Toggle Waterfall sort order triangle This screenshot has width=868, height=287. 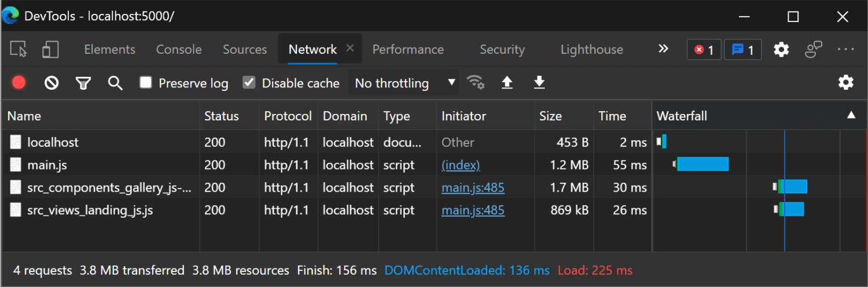[x=851, y=115]
